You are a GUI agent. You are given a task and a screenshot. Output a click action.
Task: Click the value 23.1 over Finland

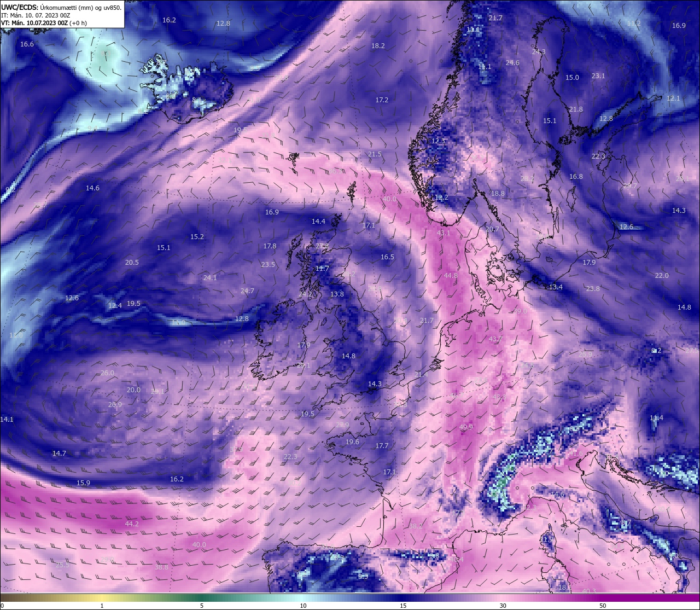tap(598, 76)
